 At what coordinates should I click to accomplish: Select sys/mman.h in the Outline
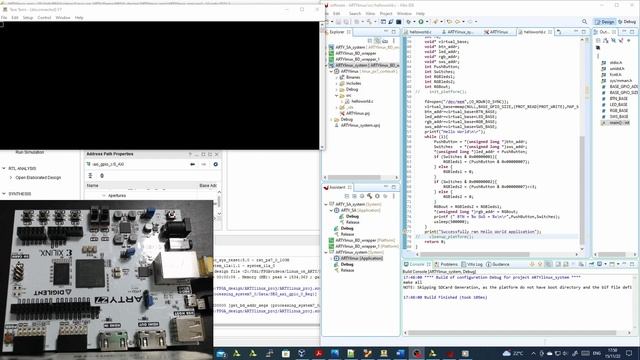[620, 81]
